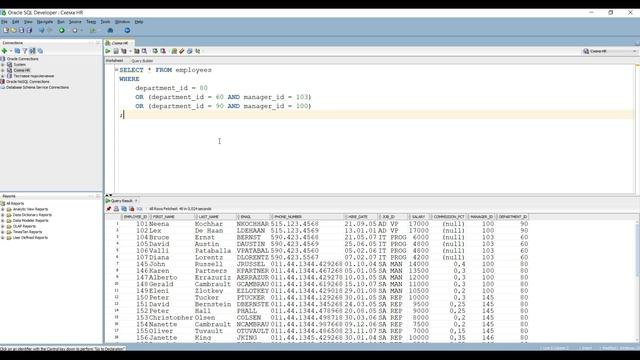Click the MANAGER_ID column header
The width and height of the screenshot is (640, 360).
click(482, 217)
